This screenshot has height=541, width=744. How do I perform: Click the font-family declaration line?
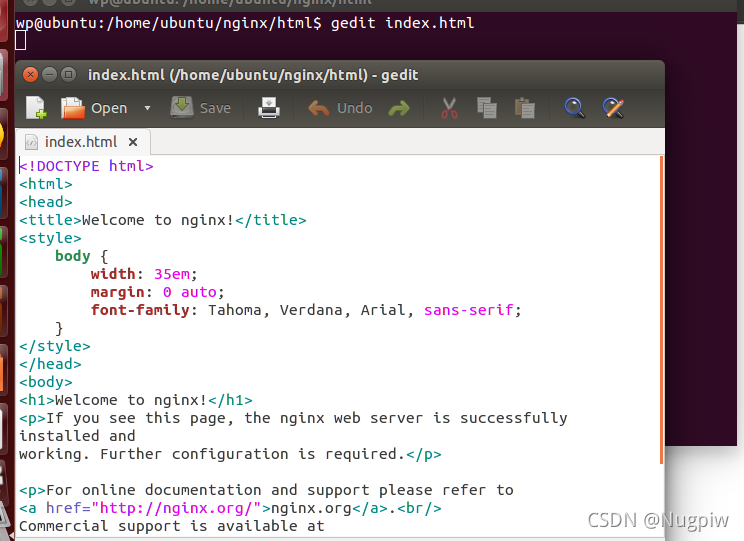pos(306,310)
